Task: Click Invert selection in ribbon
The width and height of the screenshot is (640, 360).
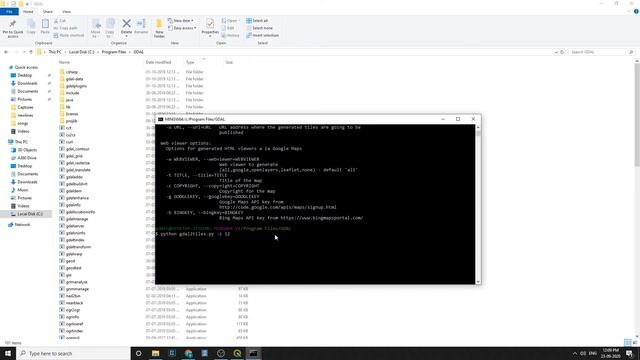Action: (262, 35)
